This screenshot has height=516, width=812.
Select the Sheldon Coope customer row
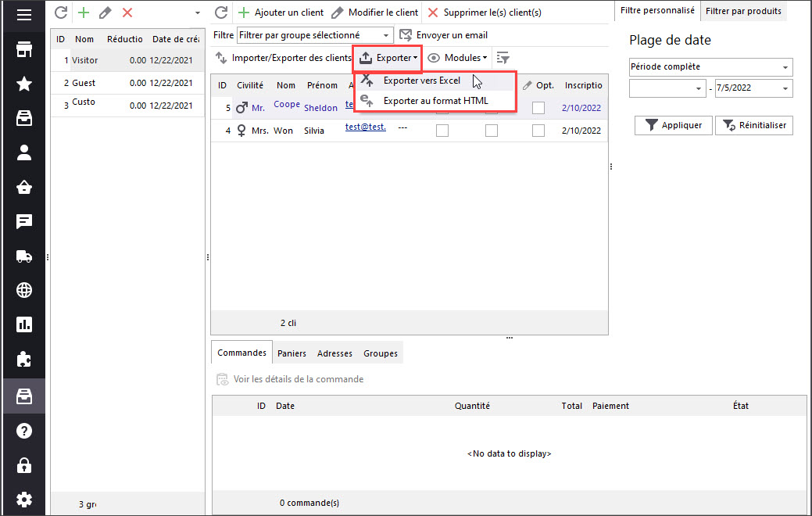[x=409, y=108]
